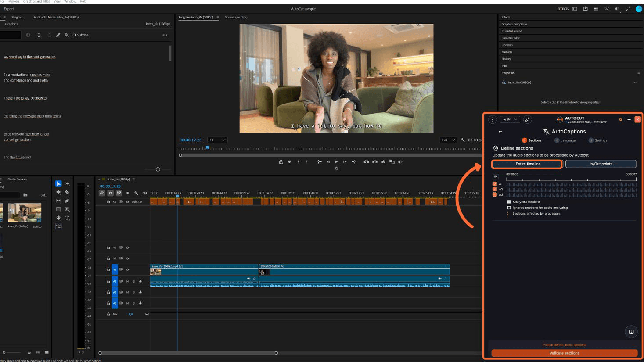
Task: Click pencil edit icon in Text panel
Action: coord(58,35)
